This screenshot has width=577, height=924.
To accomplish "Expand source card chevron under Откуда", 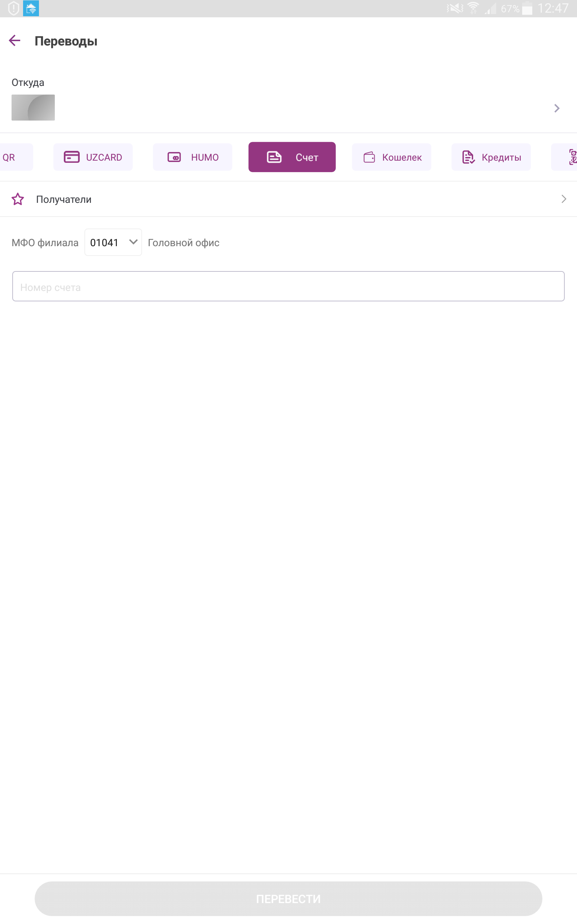I will 556,108.
